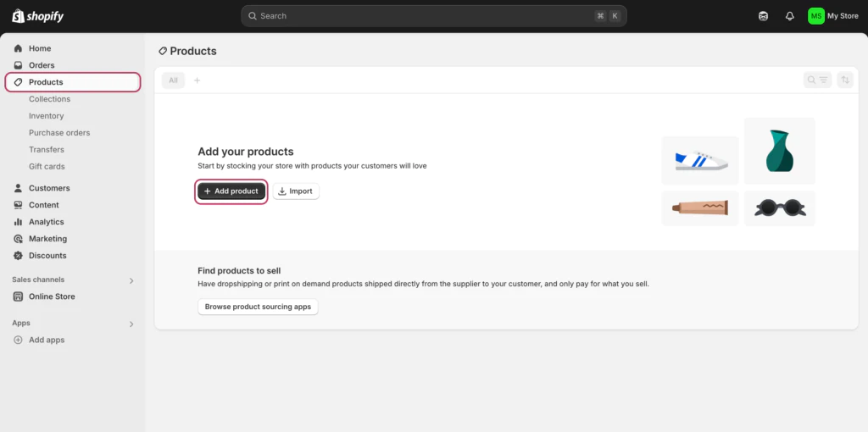Add a new view with plus icon
This screenshot has width=868, height=432.
coord(197,80)
